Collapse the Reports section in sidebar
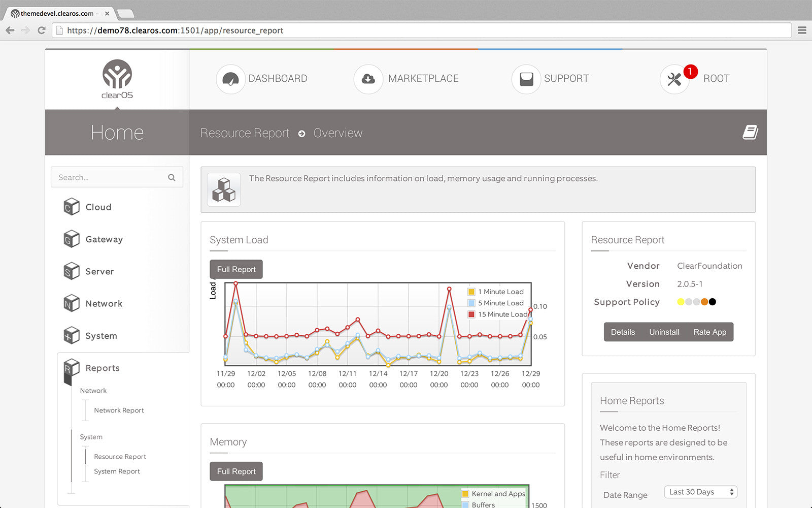The height and width of the screenshot is (508, 812). pyautogui.click(x=102, y=368)
